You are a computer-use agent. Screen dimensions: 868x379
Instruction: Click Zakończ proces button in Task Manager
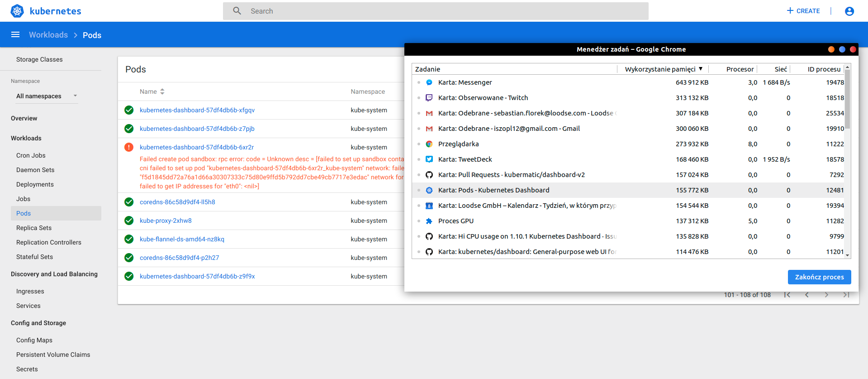(x=819, y=277)
